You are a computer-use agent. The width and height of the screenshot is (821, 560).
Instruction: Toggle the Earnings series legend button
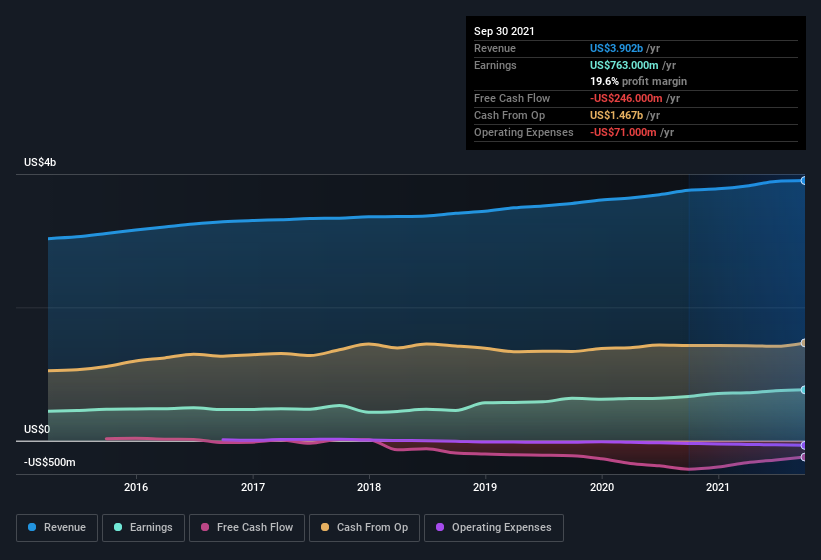pos(143,528)
